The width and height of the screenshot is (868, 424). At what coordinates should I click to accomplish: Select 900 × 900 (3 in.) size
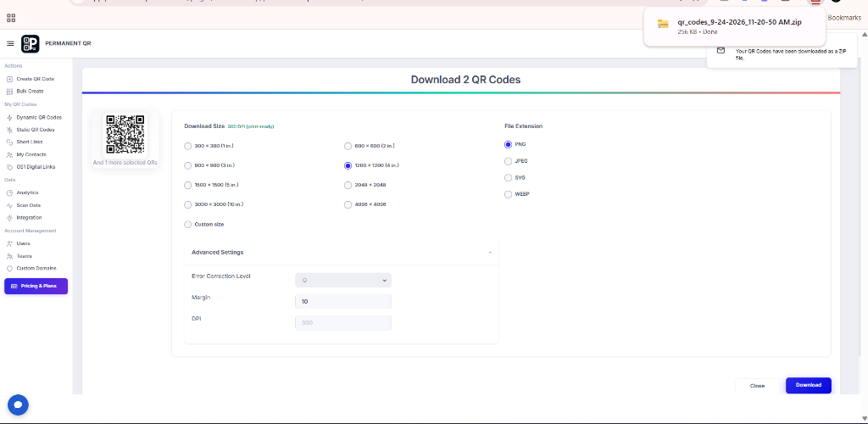187,165
